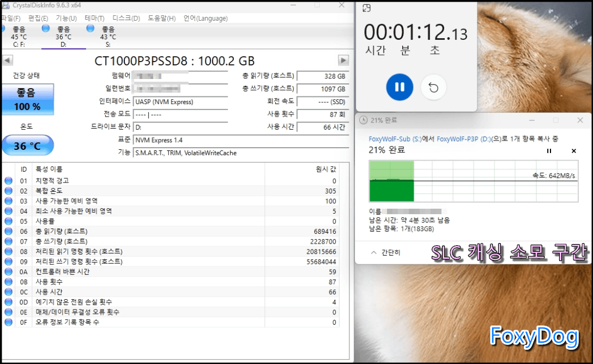Image resolution: width=593 pixels, height=364 pixels.
Task: Click the 사용 횟수 value 87 회
Action: 323,114
